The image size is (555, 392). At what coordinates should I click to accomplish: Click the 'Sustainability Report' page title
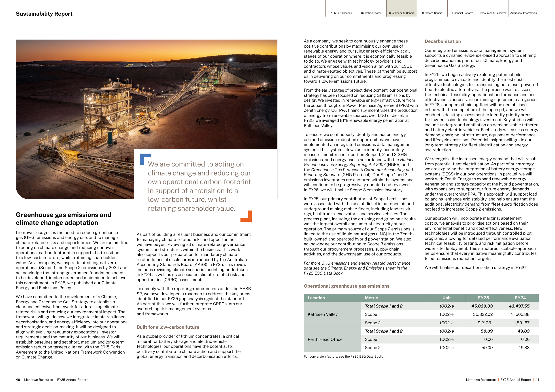pos(44,14)
